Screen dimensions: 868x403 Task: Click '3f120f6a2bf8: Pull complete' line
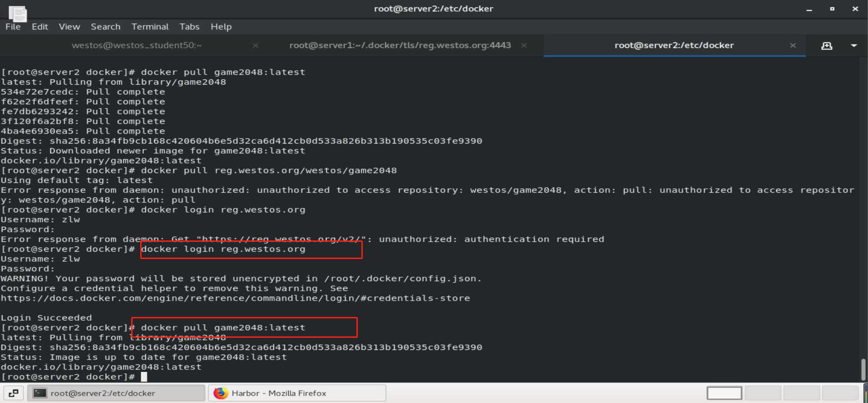point(83,121)
